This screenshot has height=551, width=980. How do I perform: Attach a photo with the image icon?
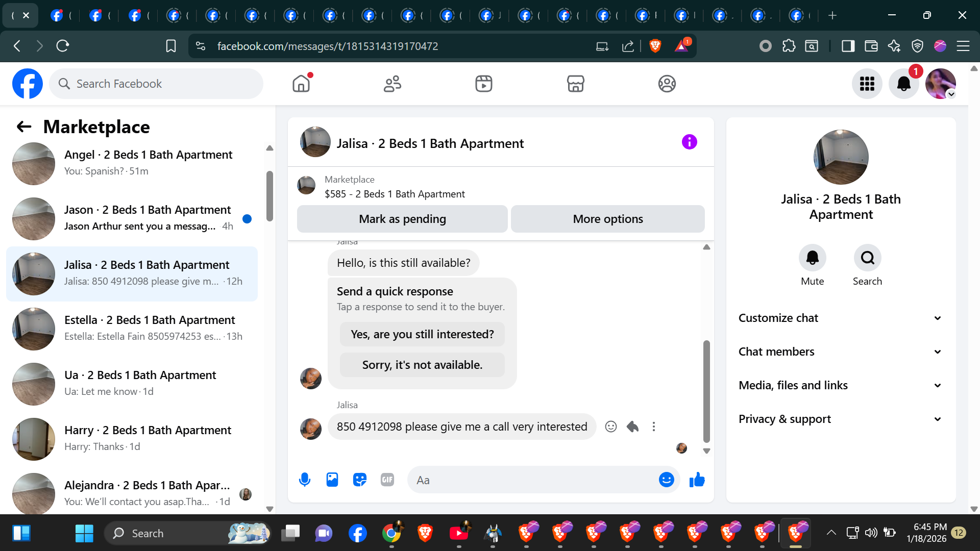coord(332,480)
